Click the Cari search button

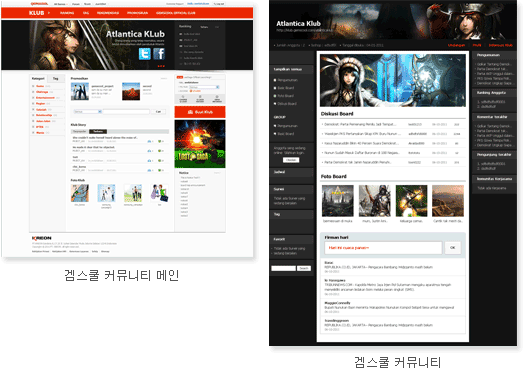(x=158, y=112)
